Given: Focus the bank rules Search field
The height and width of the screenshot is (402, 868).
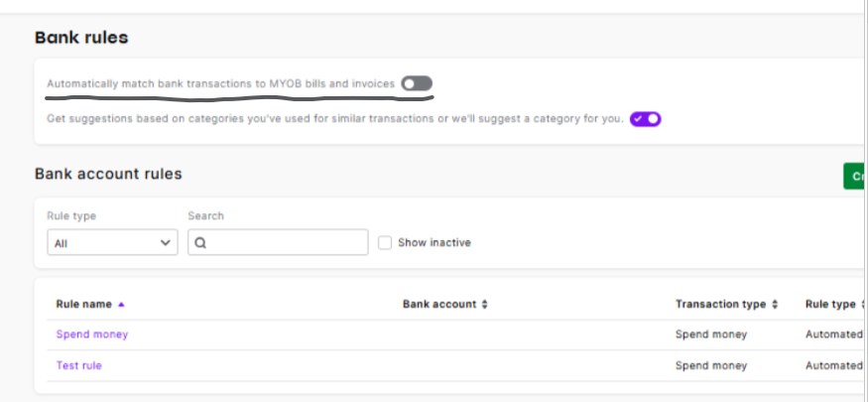Looking at the screenshot, I should click(283, 242).
